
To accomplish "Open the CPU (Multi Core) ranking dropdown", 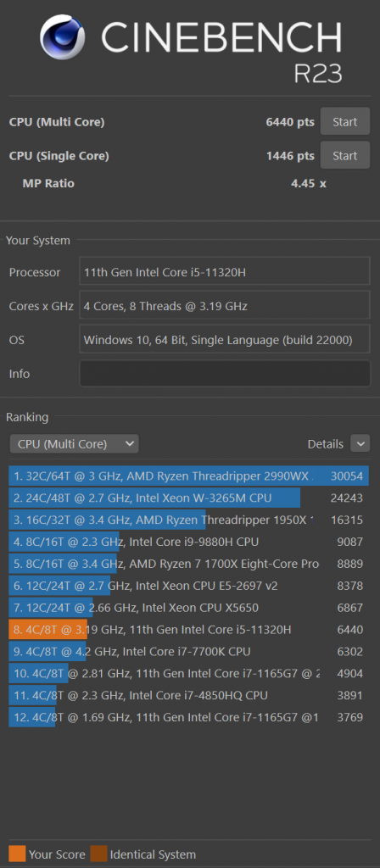I will coord(75,444).
